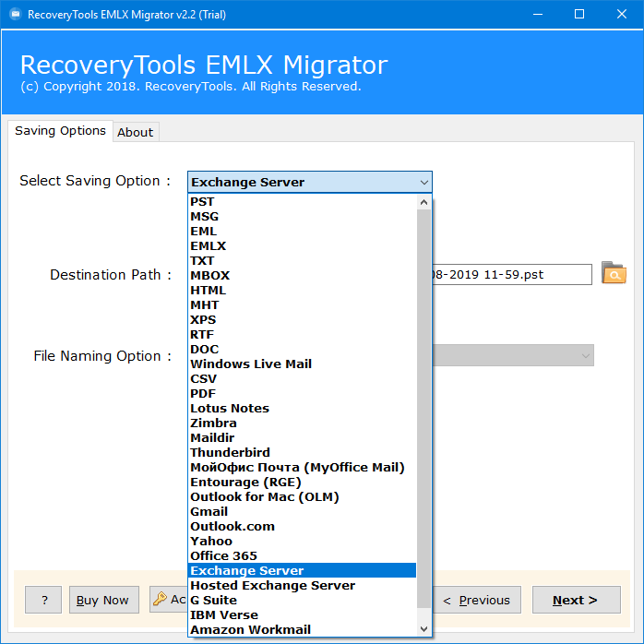Click scroll down arrow in dropdown list
Image resolution: width=644 pixels, height=644 pixels.
[423, 629]
